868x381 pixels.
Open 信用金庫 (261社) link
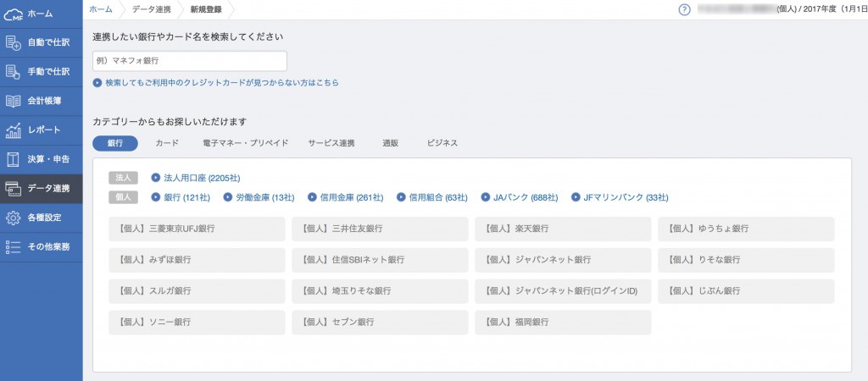point(352,197)
